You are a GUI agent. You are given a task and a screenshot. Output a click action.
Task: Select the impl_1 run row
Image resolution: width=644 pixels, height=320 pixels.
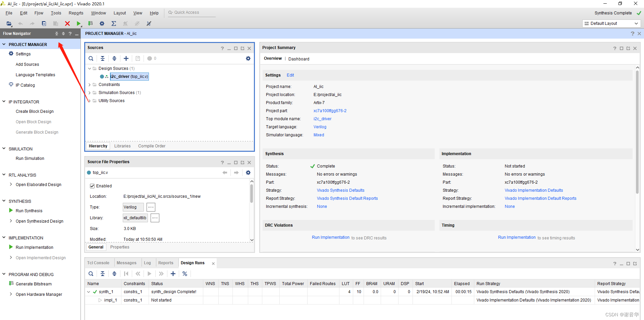coord(362,300)
